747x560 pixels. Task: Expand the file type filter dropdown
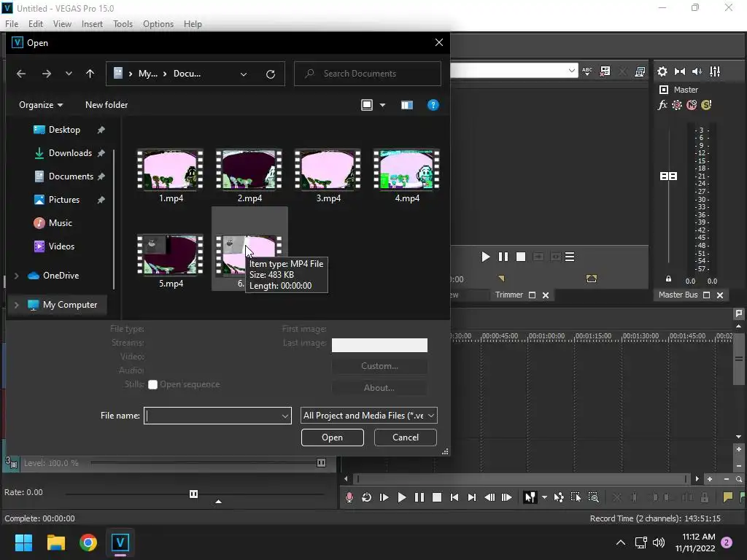pyautogui.click(x=430, y=415)
